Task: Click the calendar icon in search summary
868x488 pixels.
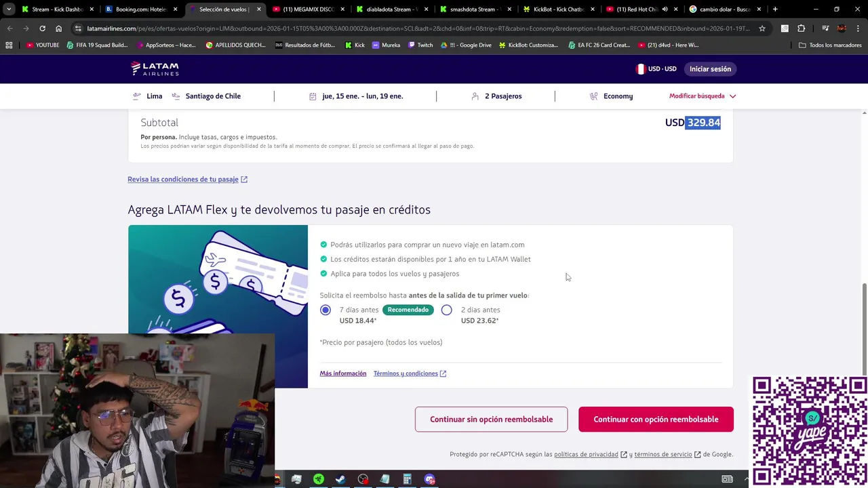Action: (x=313, y=96)
